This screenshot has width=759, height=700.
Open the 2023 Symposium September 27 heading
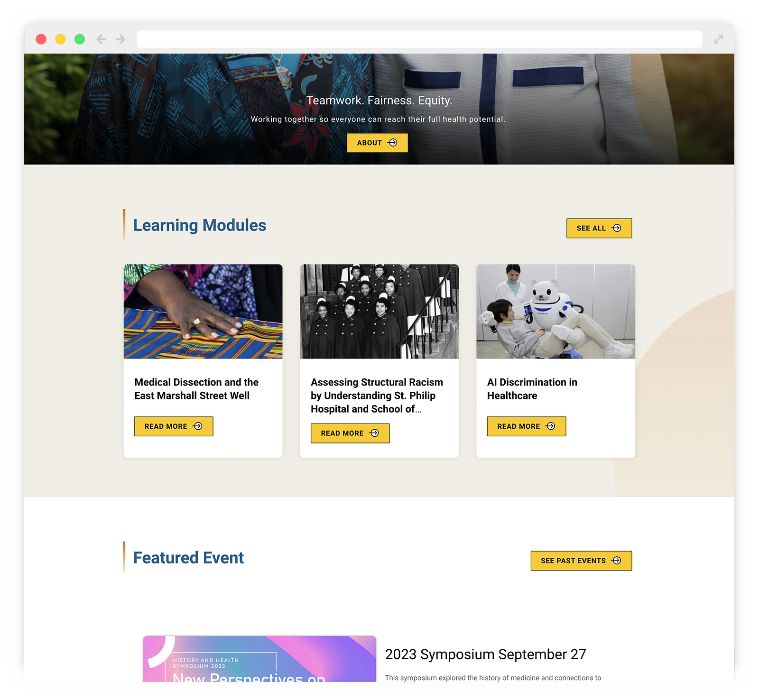pyautogui.click(x=485, y=654)
